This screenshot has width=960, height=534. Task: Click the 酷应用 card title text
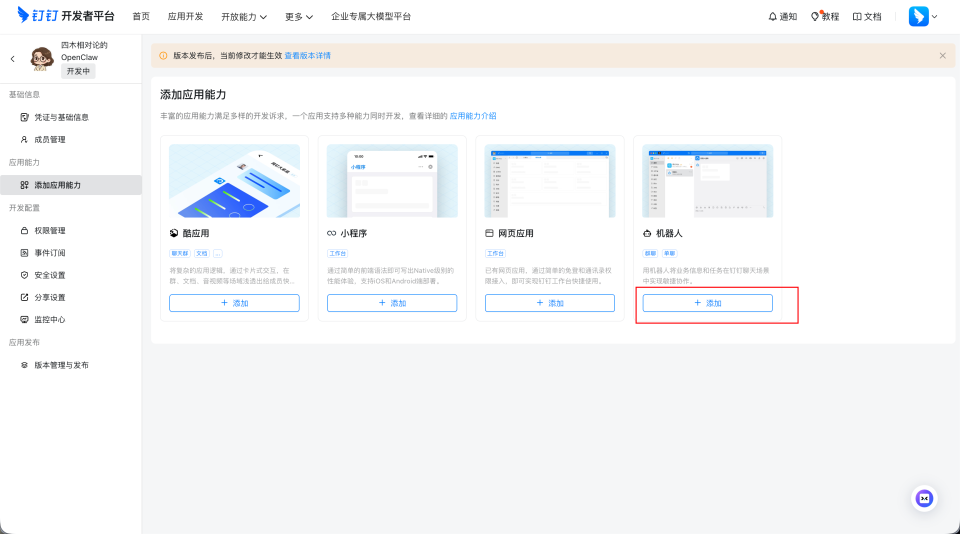196,233
